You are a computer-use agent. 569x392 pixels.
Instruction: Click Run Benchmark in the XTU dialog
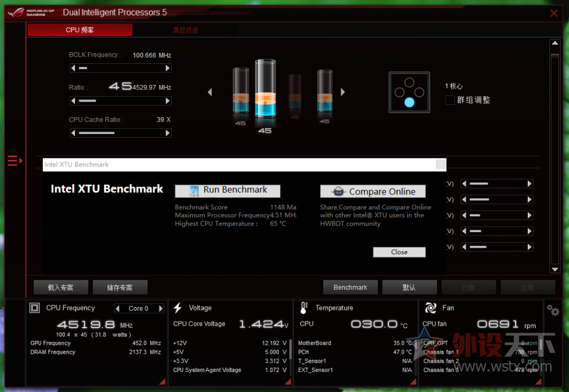(227, 191)
